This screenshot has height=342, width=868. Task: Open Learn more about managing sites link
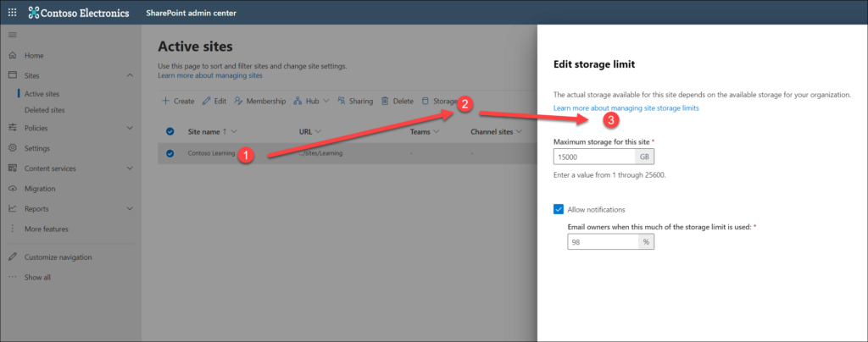pos(210,75)
